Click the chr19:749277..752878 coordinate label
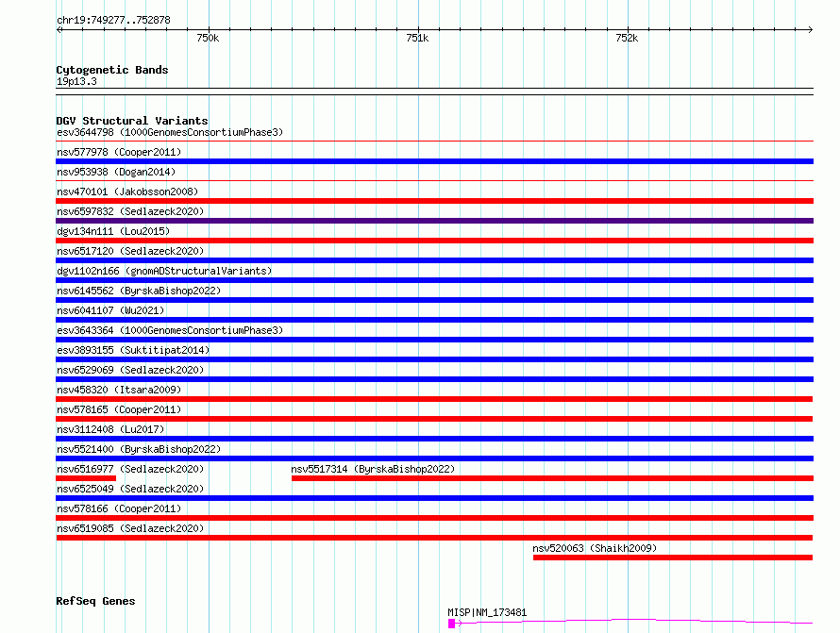 [113, 21]
